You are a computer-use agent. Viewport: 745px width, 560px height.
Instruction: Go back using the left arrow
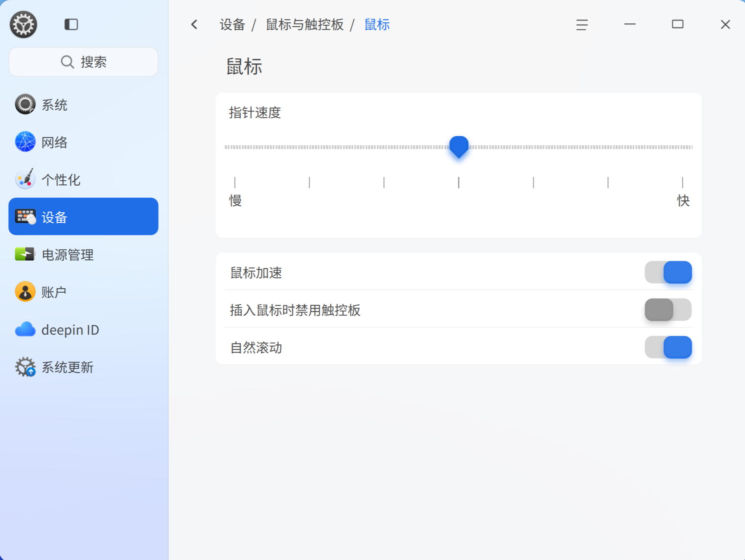coord(194,25)
